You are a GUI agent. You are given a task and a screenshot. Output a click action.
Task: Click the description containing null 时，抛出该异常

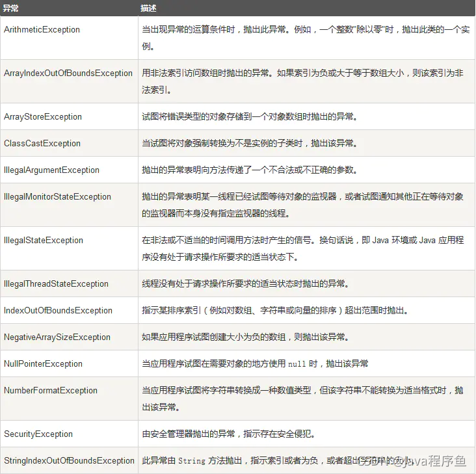point(255,363)
